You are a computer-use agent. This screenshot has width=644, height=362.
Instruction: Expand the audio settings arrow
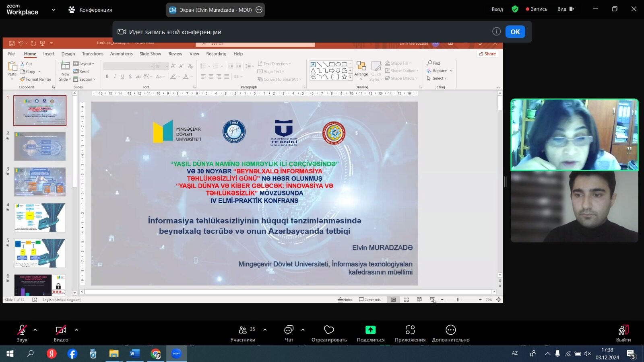pyautogui.click(x=35, y=330)
